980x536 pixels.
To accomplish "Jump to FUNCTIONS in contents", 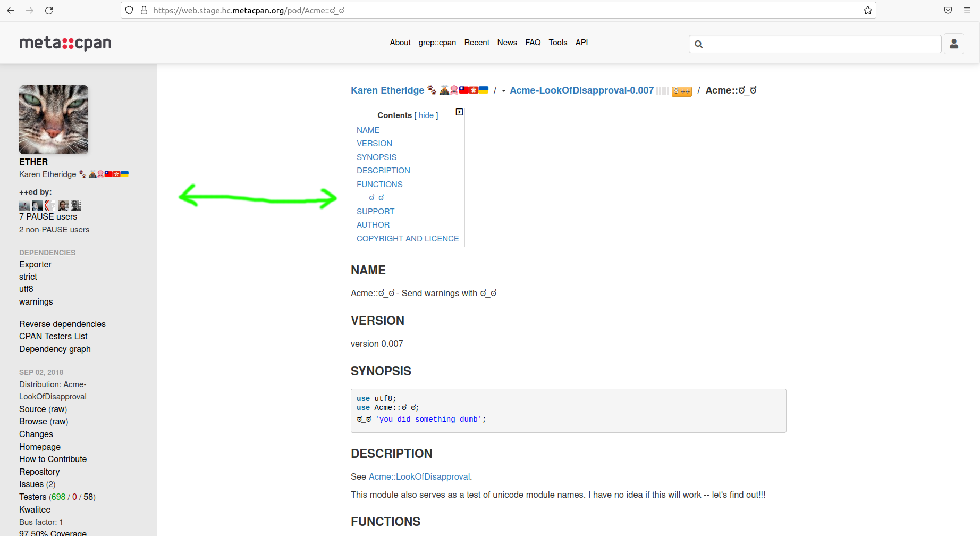I will pyautogui.click(x=379, y=185).
